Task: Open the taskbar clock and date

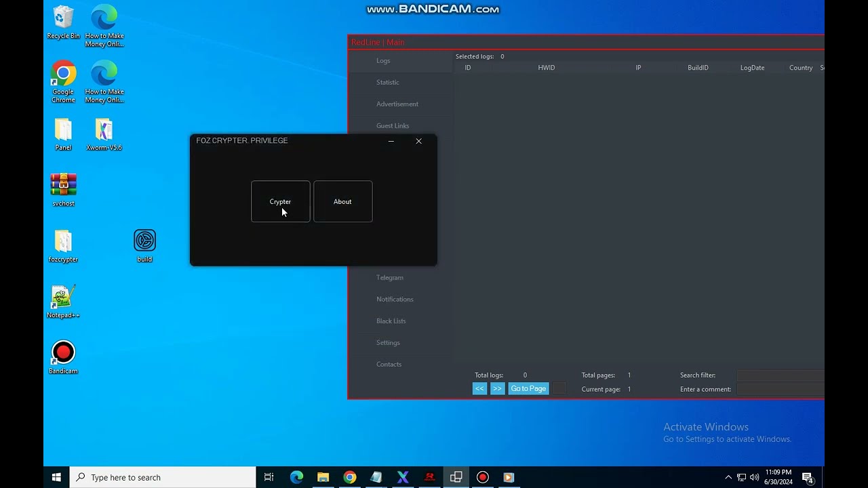Action: pyautogui.click(x=778, y=477)
